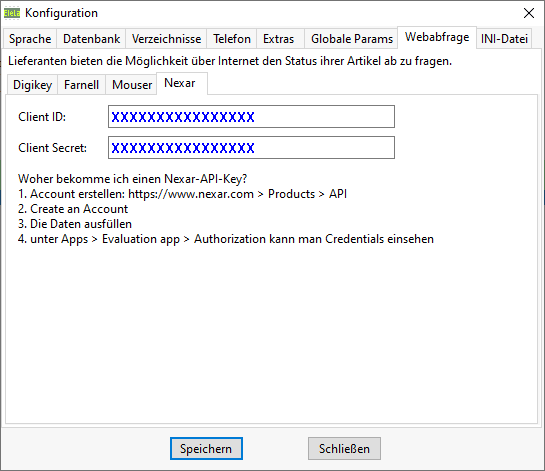Open the Extras tab

278,39
